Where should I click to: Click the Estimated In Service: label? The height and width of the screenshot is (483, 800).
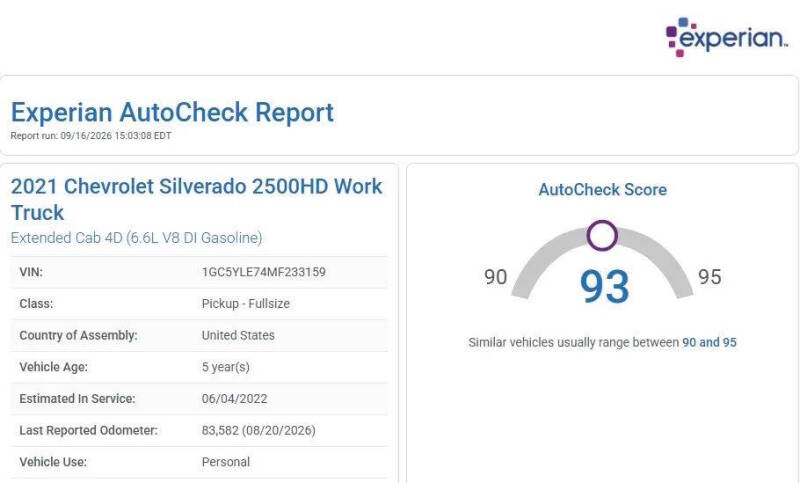point(78,398)
